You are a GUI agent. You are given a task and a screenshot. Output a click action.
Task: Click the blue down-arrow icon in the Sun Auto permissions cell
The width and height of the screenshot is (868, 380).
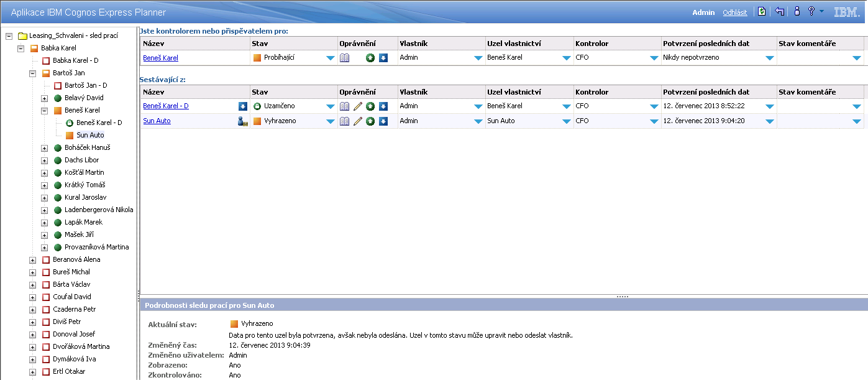pos(383,121)
